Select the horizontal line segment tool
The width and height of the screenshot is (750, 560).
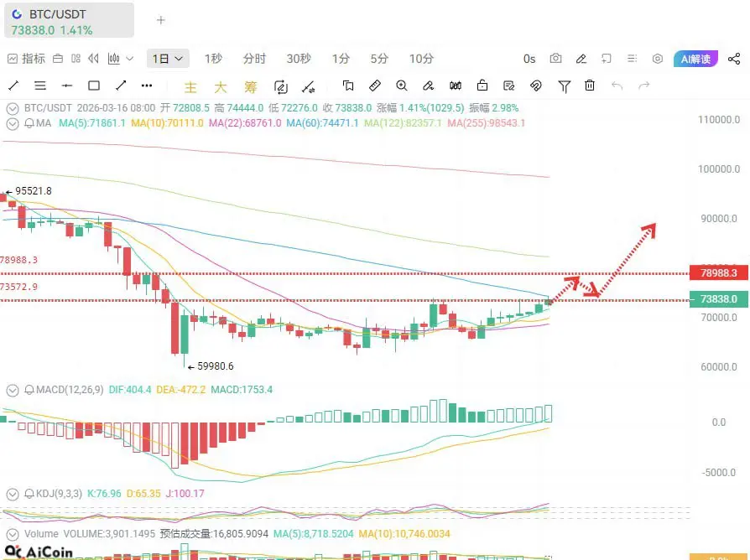coord(67,86)
